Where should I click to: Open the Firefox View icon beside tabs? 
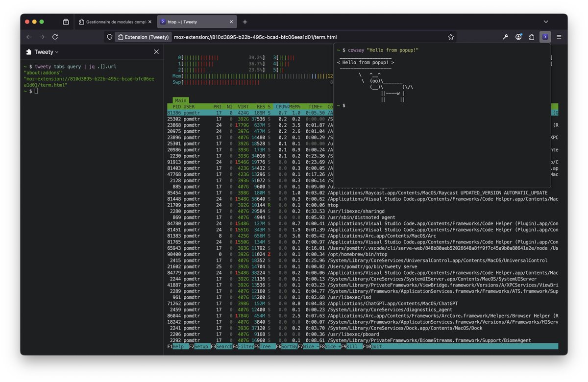pos(66,22)
